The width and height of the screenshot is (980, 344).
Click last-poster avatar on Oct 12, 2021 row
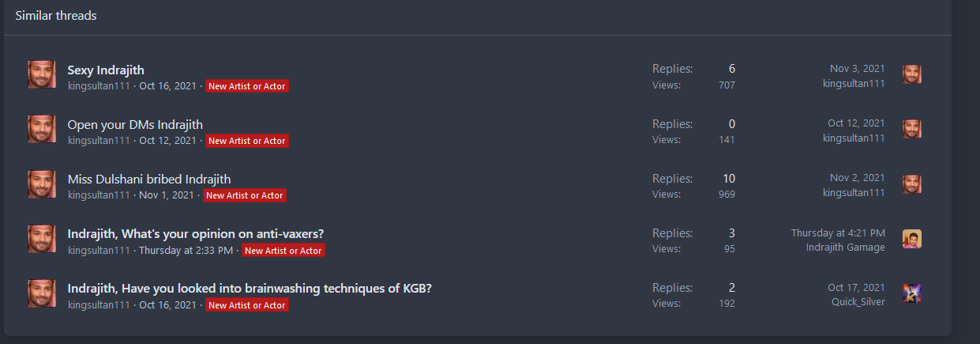coord(912,130)
